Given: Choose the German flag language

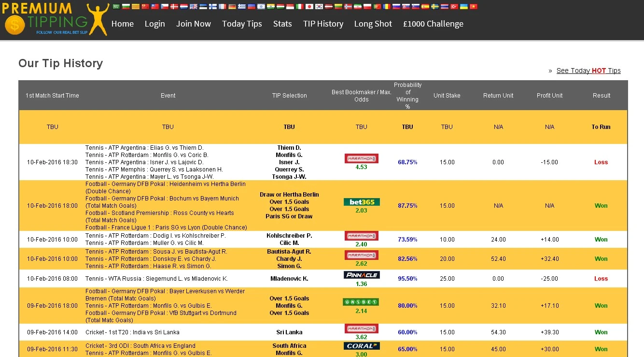Looking at the screenshot, I should 232,7.
